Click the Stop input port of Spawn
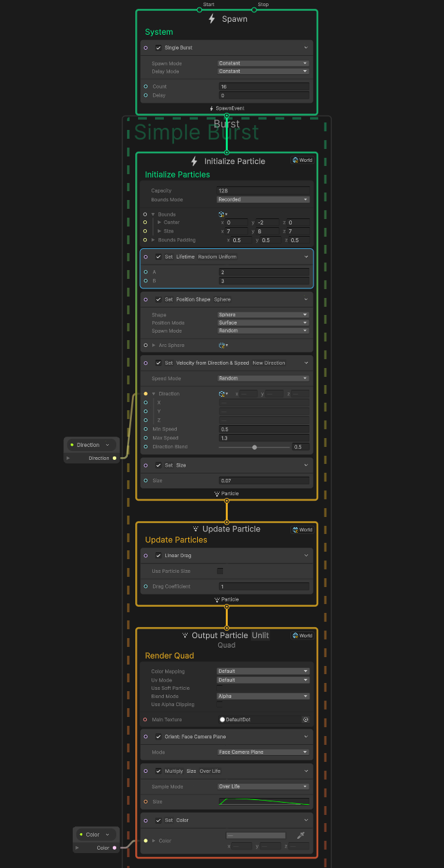 click(x=254, y=10)
